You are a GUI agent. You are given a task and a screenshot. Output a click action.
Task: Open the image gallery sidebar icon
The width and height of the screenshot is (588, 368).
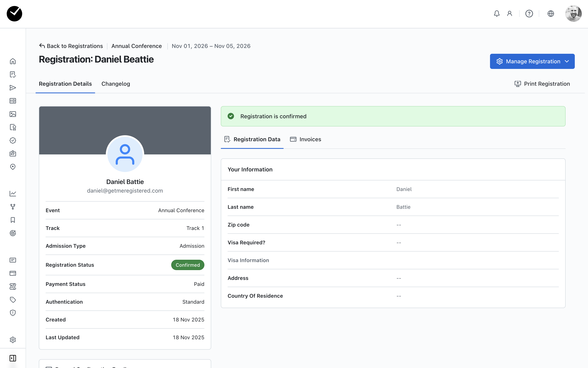13,114
